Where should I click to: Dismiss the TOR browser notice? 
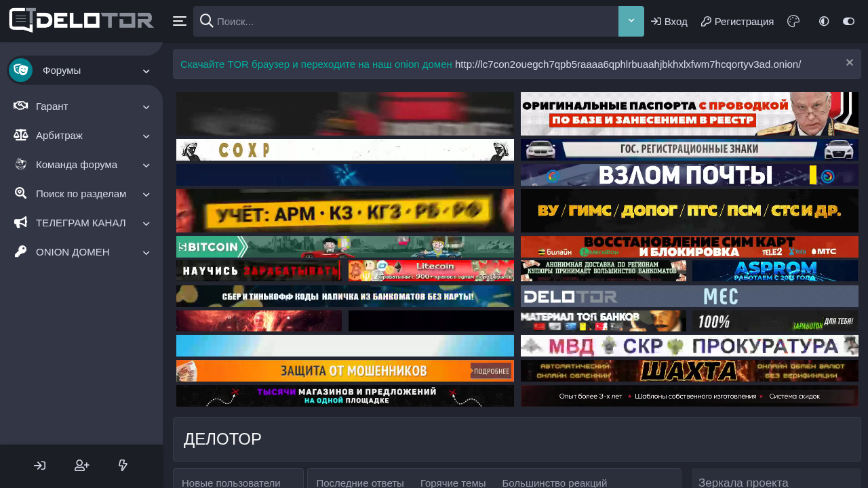[x=849, y=62]
